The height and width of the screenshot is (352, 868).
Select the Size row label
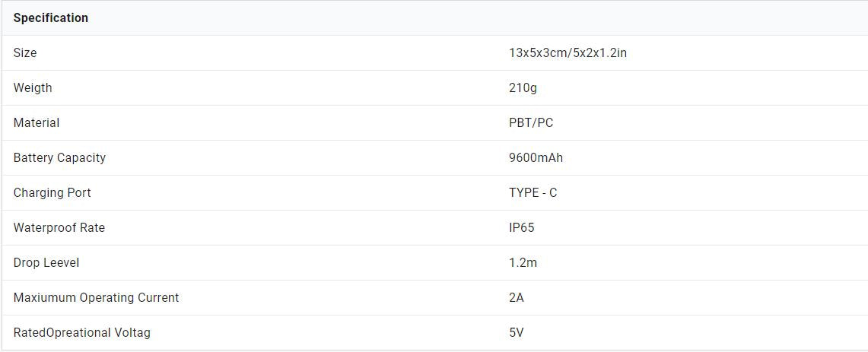pos(25,52)
